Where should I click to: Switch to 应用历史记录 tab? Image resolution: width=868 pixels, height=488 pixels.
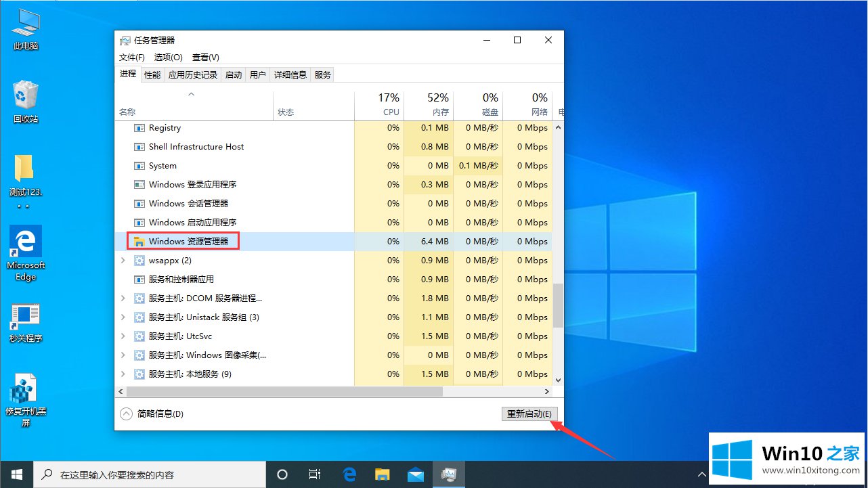coord(193,75)
